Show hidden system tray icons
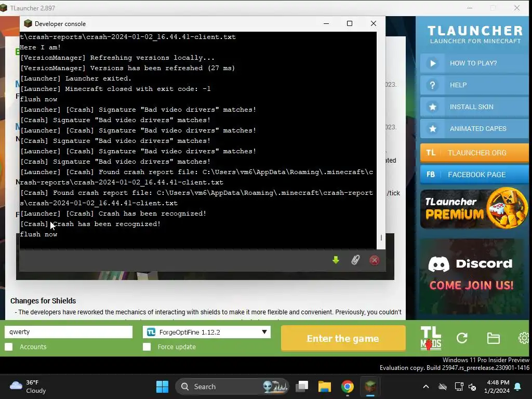The image size is (532, 399). (426, 387)
